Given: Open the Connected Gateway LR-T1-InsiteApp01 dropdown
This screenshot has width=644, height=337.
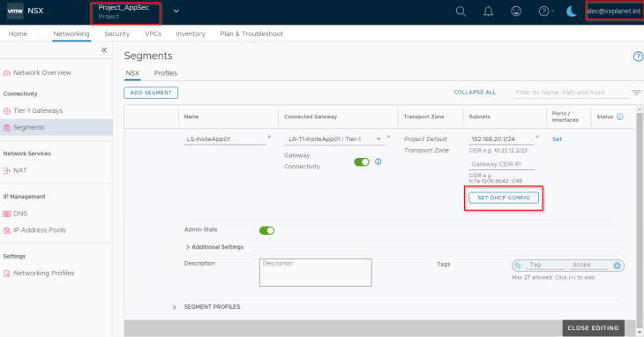Looking at the screenshot, I should [334, 139].
